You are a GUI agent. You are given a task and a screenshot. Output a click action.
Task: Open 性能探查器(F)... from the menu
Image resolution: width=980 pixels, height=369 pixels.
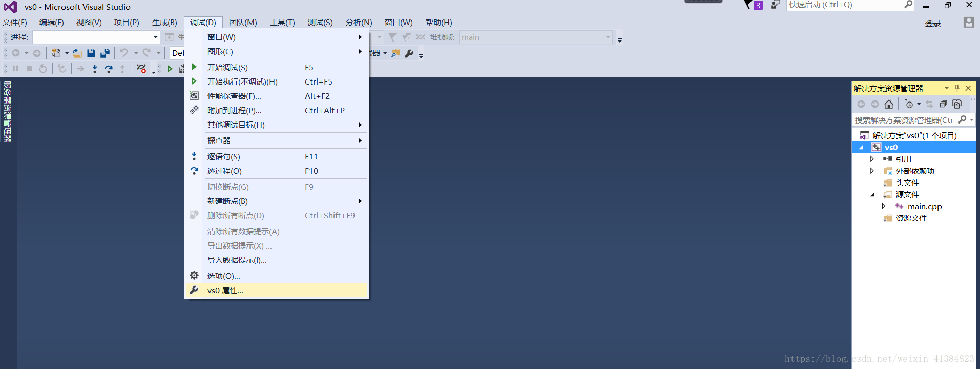(x=277, y=96)
